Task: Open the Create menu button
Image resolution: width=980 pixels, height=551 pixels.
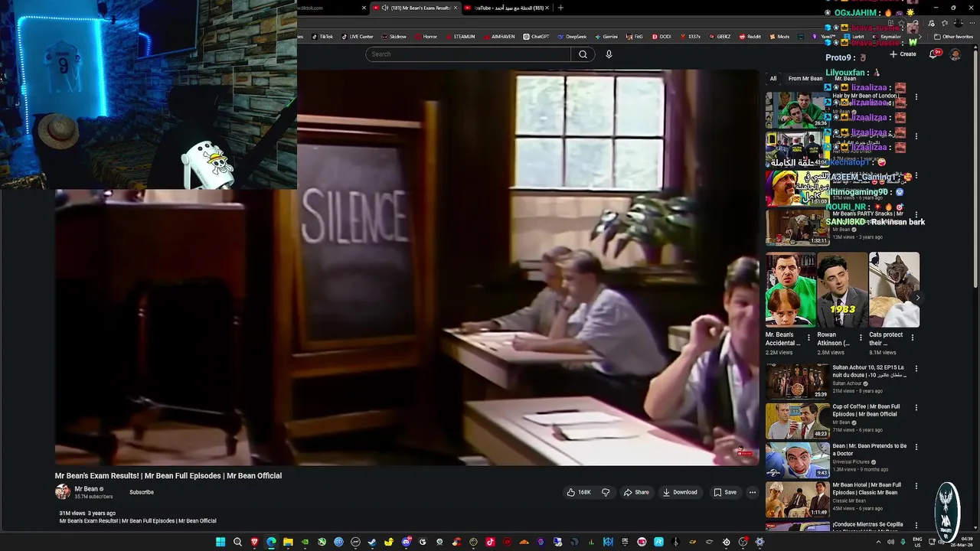Action: (903, 54)
